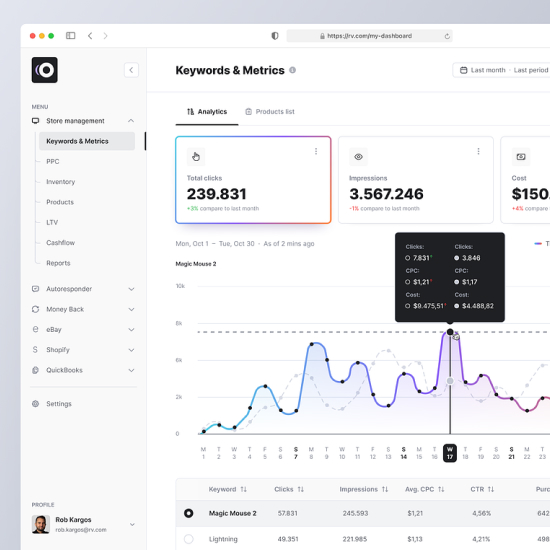The height and width of the screenshot is (550, 550).
Task: Go forward with the browser forward arrow
Action: pyautogui.click(x=106, y=36)
